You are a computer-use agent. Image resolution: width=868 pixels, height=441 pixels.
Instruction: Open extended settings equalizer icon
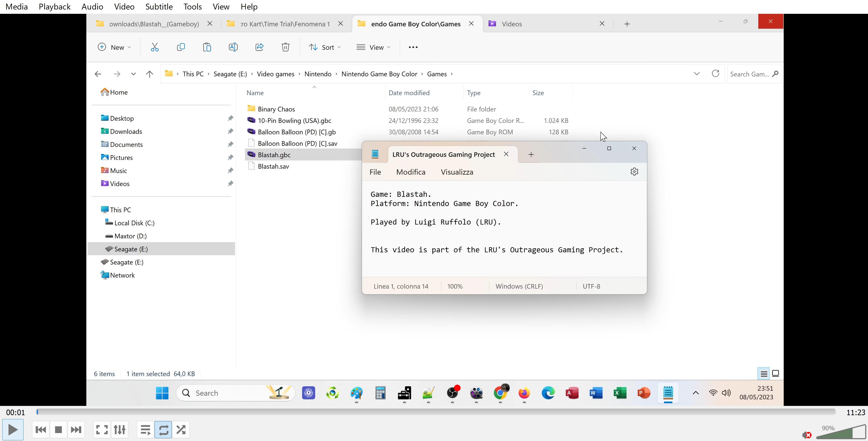(120, 429)
